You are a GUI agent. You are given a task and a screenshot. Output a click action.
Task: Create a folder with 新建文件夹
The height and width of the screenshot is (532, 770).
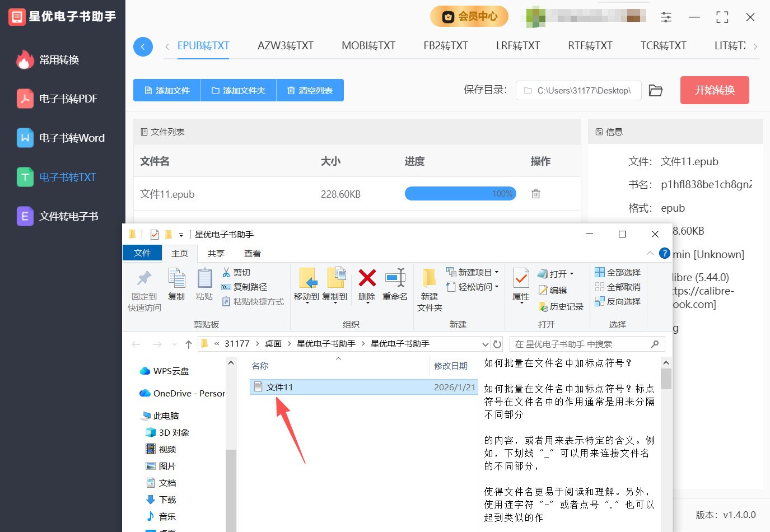click(x=430, y=290)
